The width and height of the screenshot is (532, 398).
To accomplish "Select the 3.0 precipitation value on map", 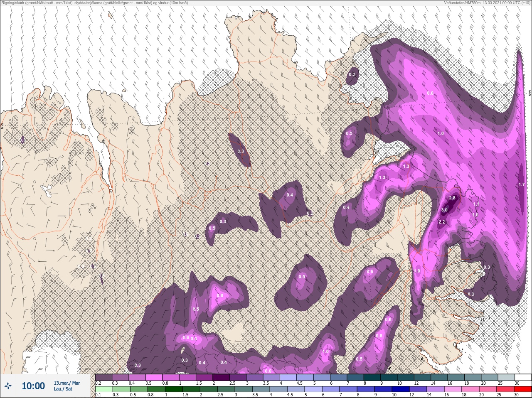I will [x=444, y=210].
